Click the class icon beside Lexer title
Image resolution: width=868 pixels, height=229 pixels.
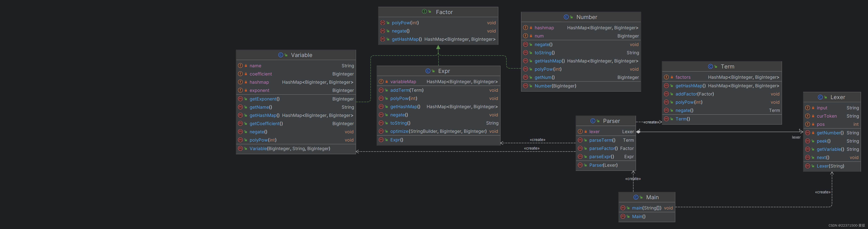[x=820, y=97]
